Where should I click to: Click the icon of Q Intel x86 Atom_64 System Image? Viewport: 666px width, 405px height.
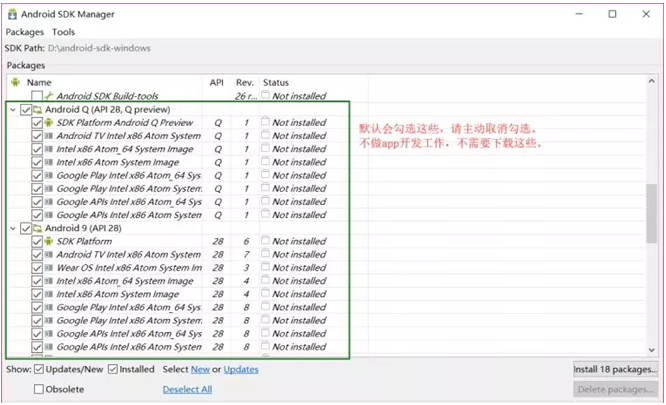[49, 149]
